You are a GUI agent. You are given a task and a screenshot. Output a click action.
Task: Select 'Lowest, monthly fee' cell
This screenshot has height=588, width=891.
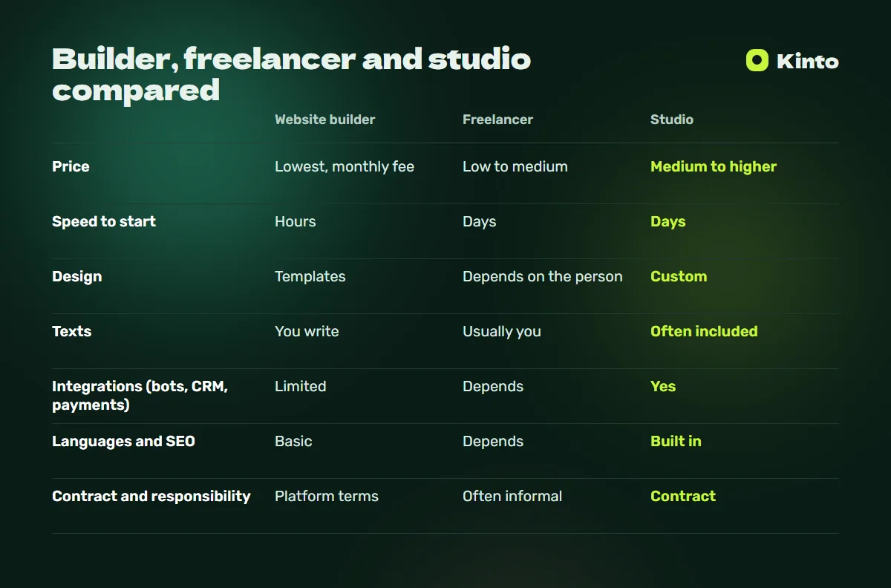(345, 167)
